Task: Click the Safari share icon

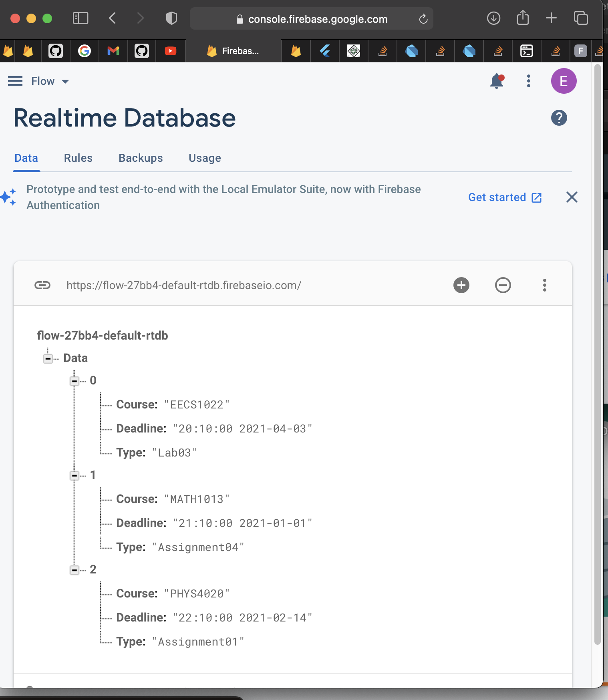Action: coord(523,18)
